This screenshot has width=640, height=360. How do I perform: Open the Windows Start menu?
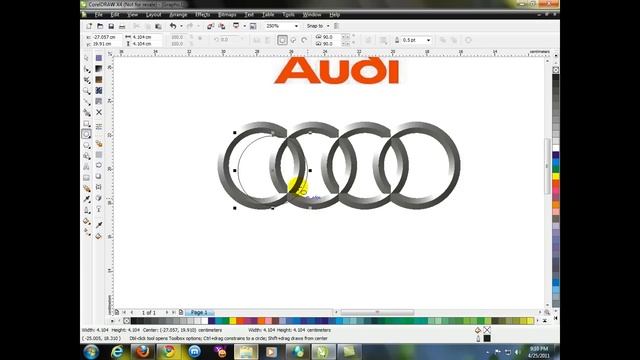coord(91,351)
